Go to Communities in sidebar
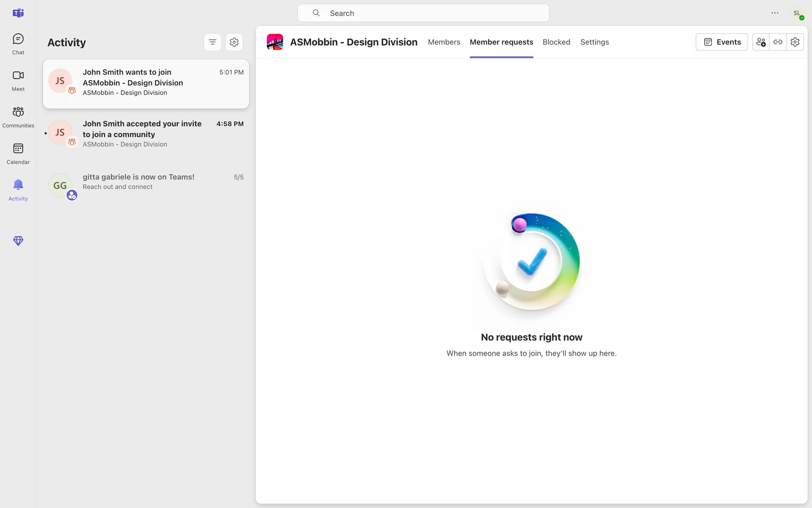This screenshot has height=508, width=812. [18, 117]
